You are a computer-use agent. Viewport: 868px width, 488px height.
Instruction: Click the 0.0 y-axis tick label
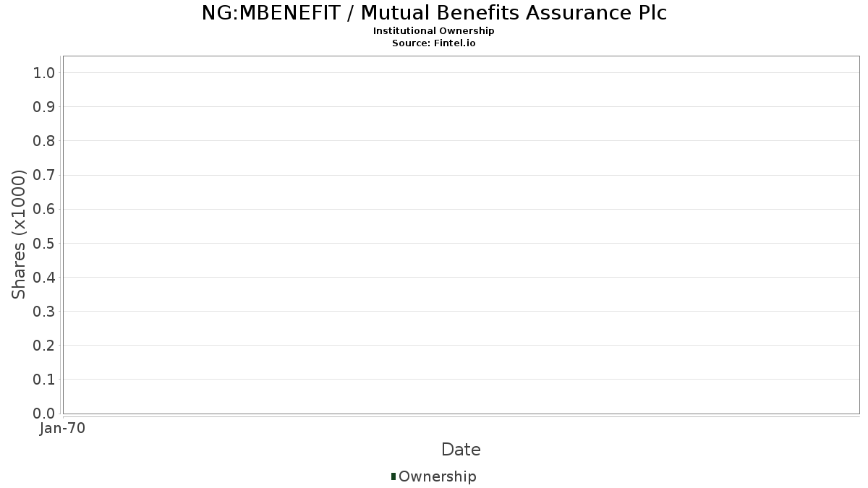tap(44, 414)
